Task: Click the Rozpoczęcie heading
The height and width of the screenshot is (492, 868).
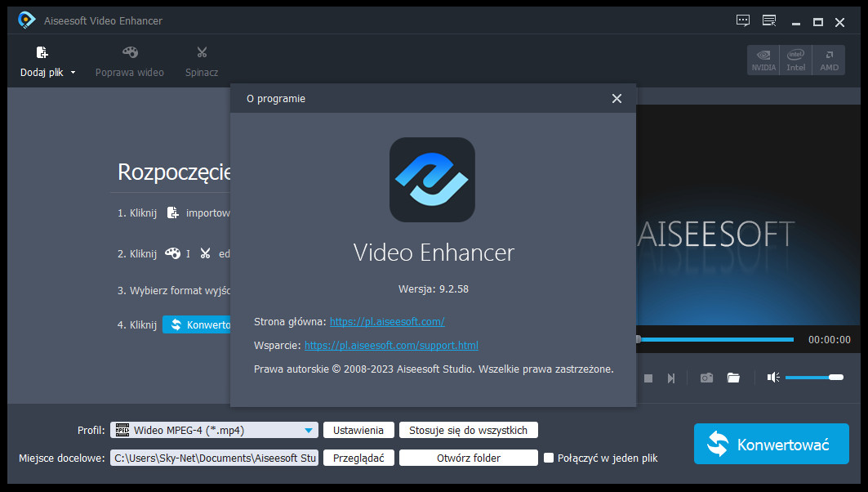Action: click(175, 172)
